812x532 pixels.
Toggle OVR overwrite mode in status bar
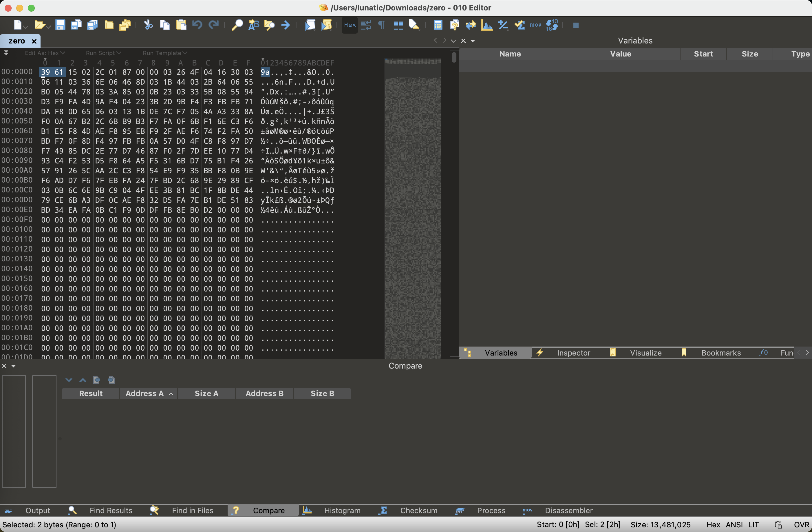tap(801, 525)
